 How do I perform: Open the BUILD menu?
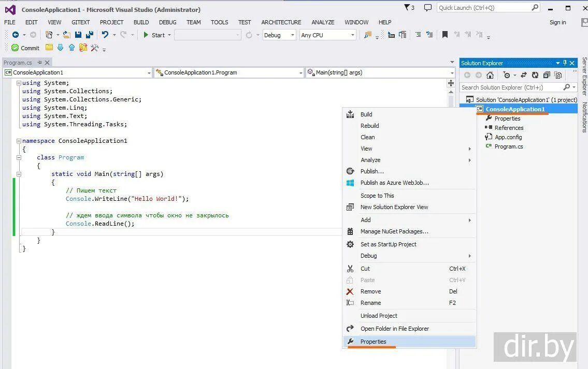coord(141,22)
